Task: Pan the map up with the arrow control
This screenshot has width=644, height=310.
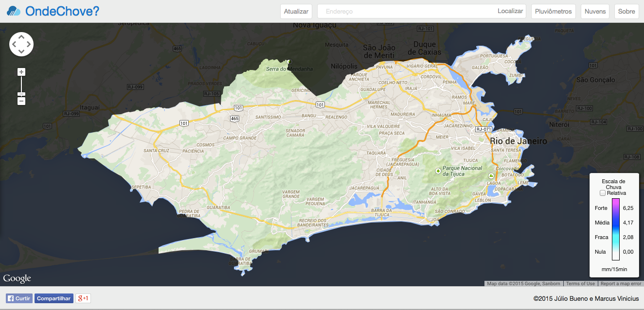Action: tap(21, 37)
